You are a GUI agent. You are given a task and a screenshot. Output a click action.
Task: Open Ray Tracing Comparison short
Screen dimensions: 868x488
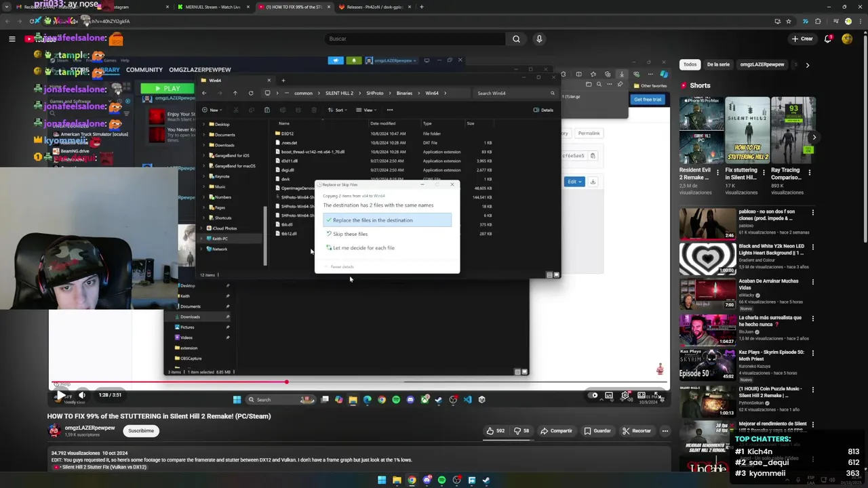(x=793, y=130)
